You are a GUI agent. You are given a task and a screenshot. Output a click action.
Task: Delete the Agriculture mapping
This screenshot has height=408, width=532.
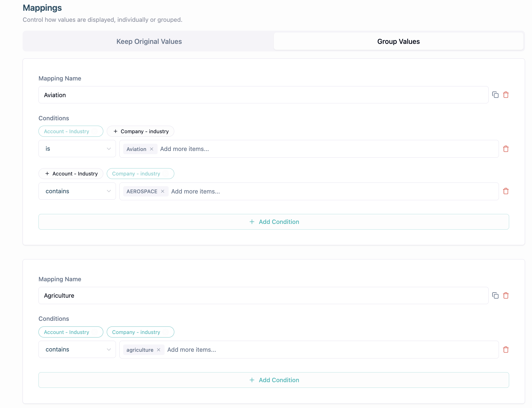click(x=506, y=296)
